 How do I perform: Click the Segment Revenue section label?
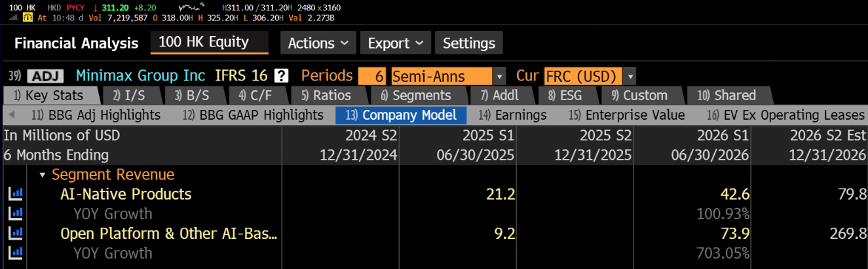(113, 175)
